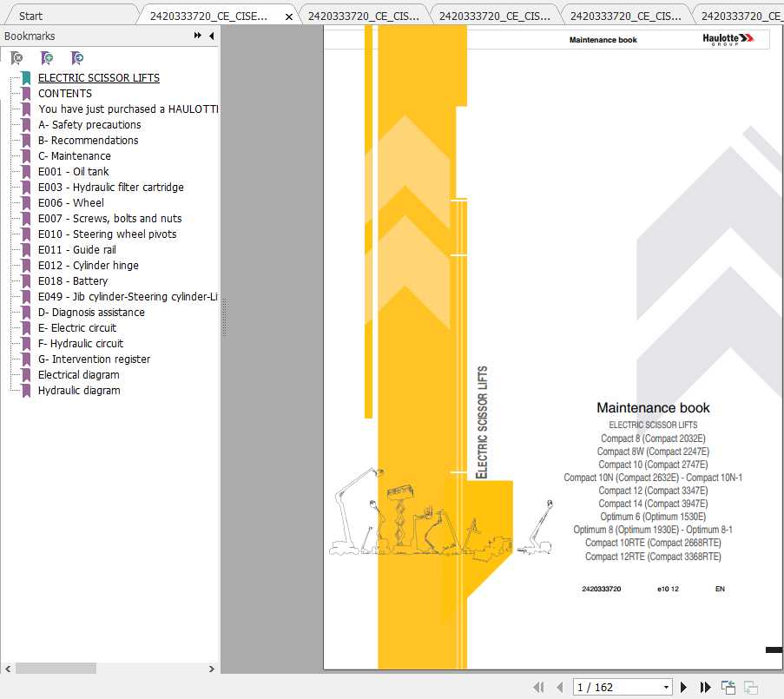This screenshot has width=784, height=699.
Task: Click the 'Maintenance book' title on page
Action: pyautogui.click(x=653, y=407)
